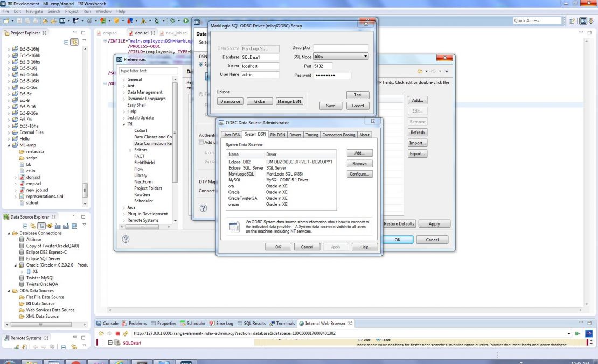Click Configure... in ODBC Data Source Administrator
Viewport: 598px width, 364px height.
tap(360, 174)
